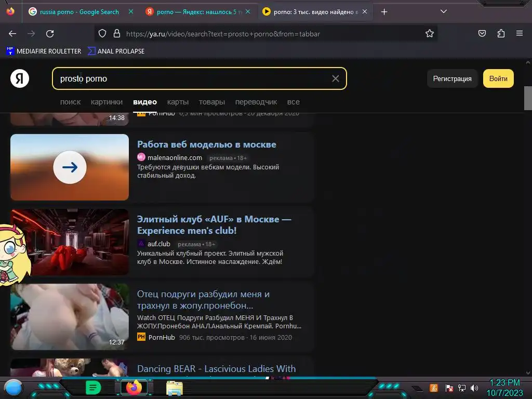Expand the list all tabs chevron
This screenshot has width=532, height=399.
tap(444, 11)
